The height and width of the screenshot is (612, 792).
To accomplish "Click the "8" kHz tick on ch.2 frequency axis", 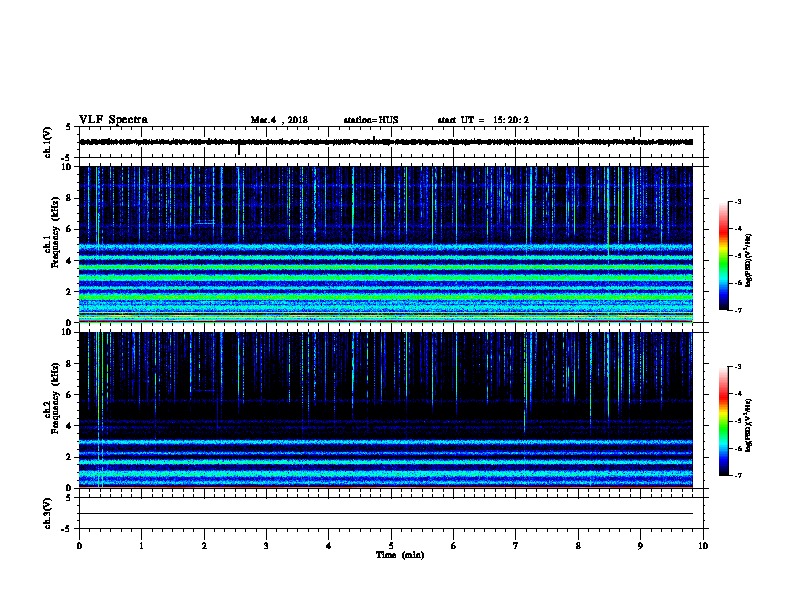I will 69,364.
